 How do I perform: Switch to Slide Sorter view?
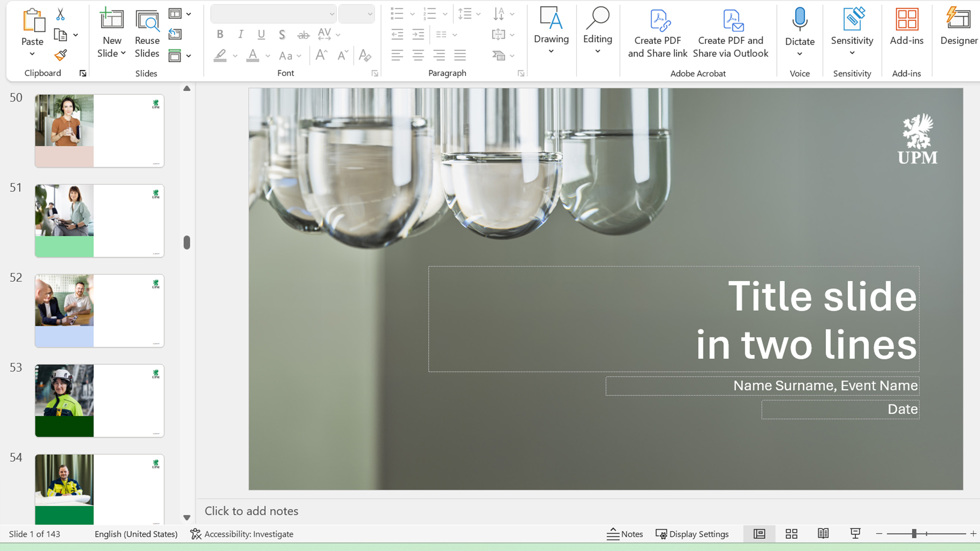click(791, 534)
